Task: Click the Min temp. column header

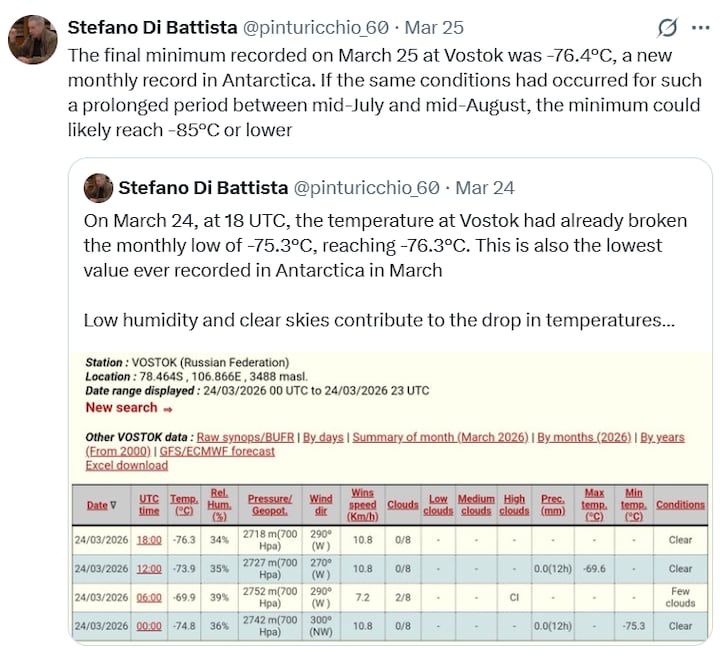Action: click(x=632, y=505)
